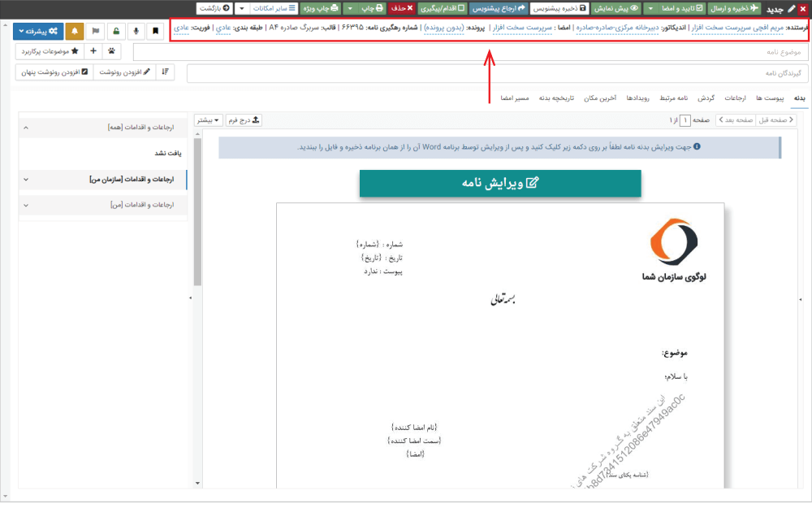
Task: Switch to تاریخچه بدنه tab
Action: (x=556, y=98)
